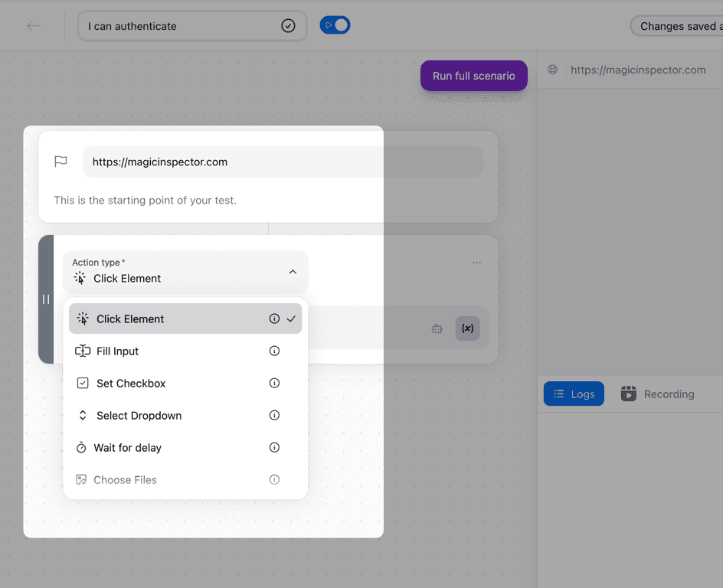Viewport: 723px width, 588px height.
Task: Click the Logs list icon
Action: click(x=559, y=394)
